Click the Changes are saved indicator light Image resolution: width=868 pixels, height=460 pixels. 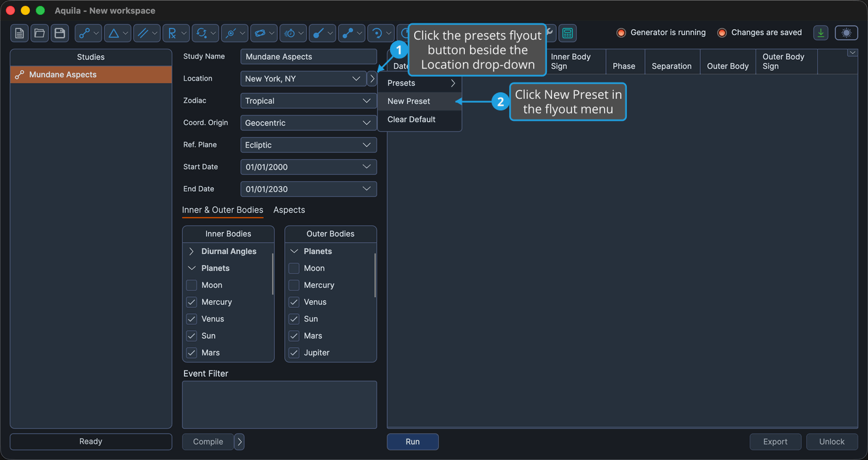(x=722, y=32)
